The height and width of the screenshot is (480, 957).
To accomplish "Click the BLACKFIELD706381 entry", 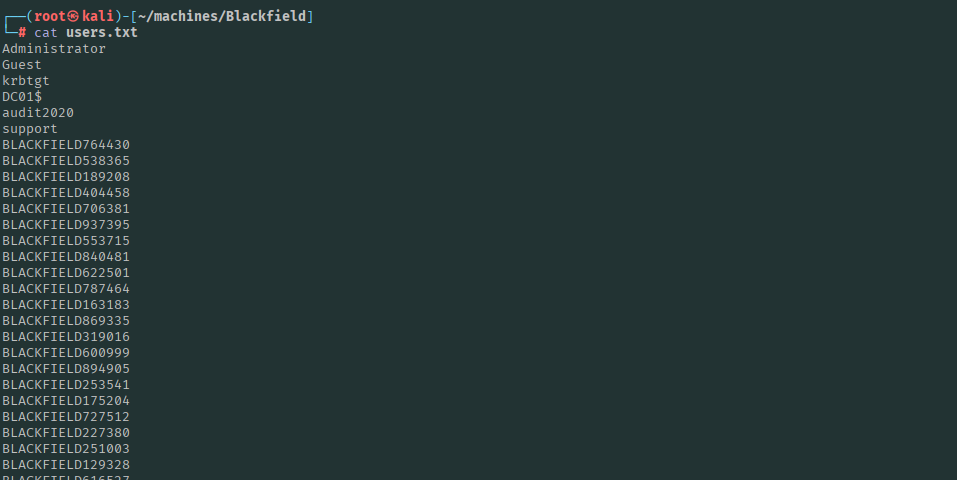I will tap(66, 209).
